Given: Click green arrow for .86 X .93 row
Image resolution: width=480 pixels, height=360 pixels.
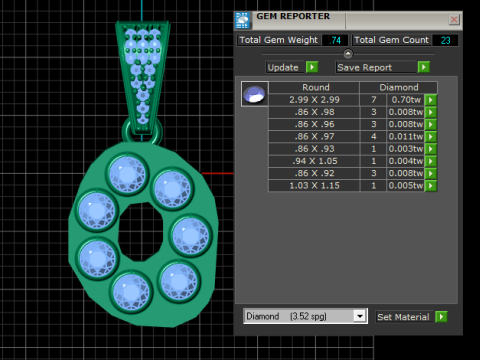Looking at the screenshot, I should tap(431, 149).
